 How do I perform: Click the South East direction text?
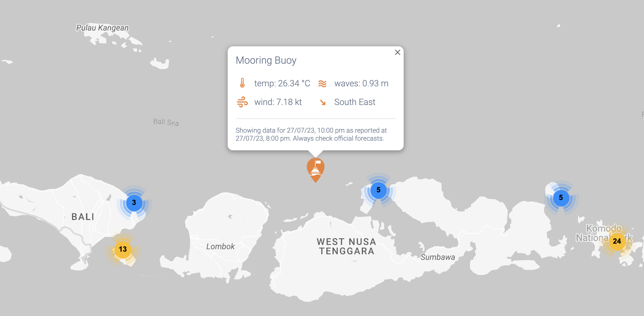click(x=355, y=102)
